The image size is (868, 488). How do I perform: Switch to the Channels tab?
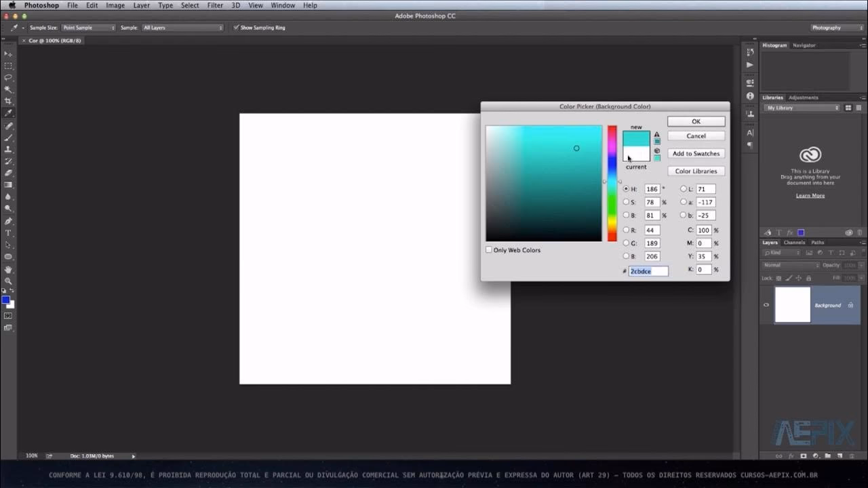click(794, 243)
